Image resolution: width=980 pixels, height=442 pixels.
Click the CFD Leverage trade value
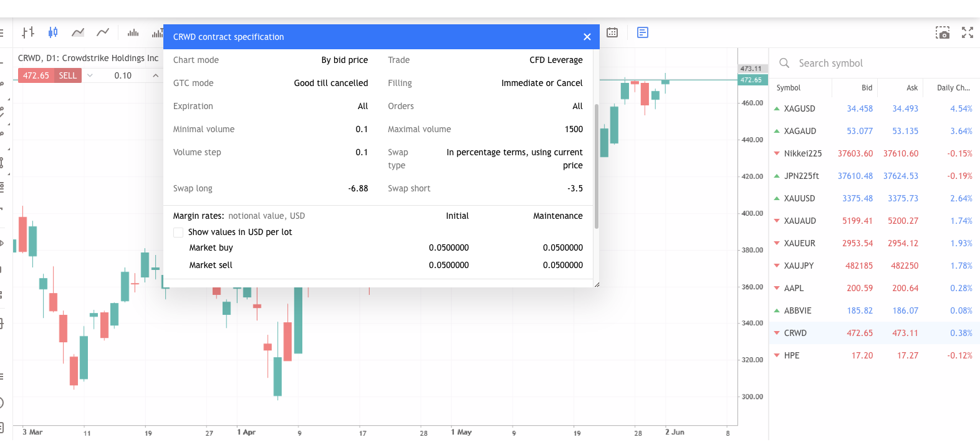click(556, 60)
